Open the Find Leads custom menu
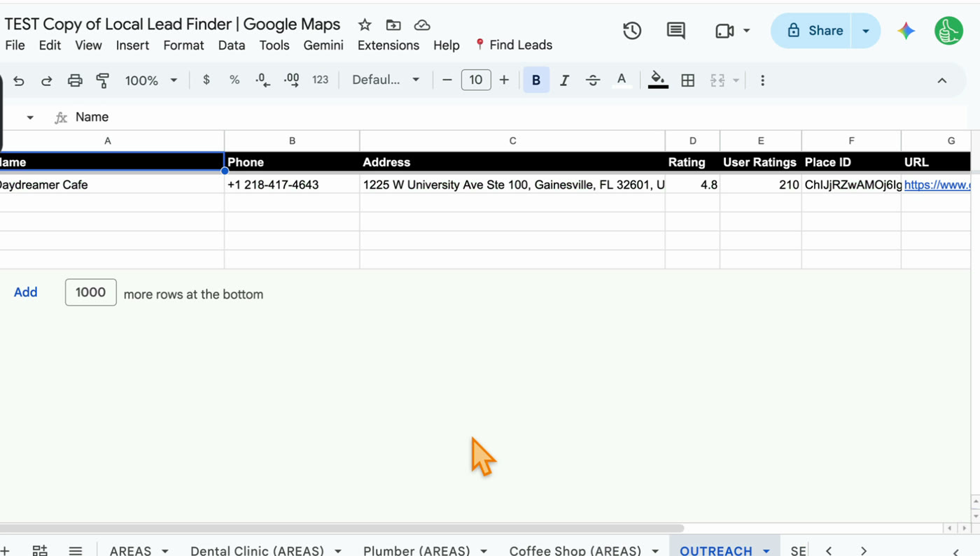This screenshot has height=556, width=980. click(514, 45)
